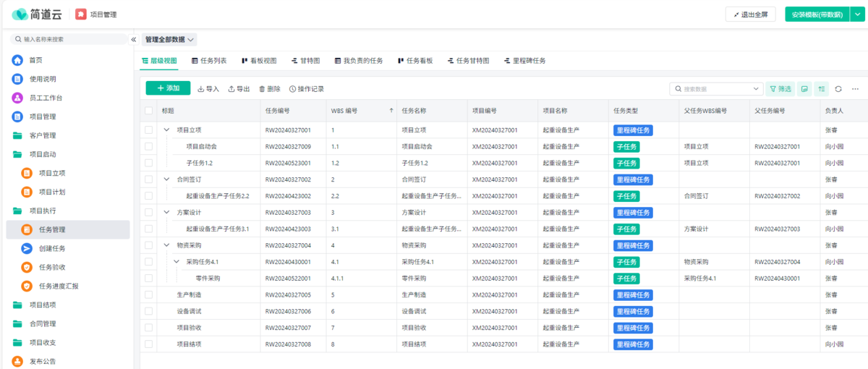The width and height of the screenshot is (868, 369).
Task: Click the sort rows icon
Action: (x=822, y=88)
